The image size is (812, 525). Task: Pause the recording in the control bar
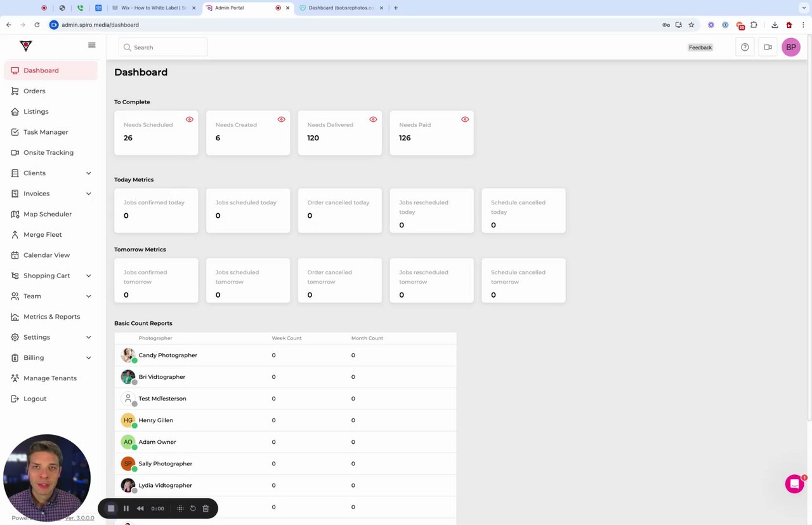tap(126, 508)
